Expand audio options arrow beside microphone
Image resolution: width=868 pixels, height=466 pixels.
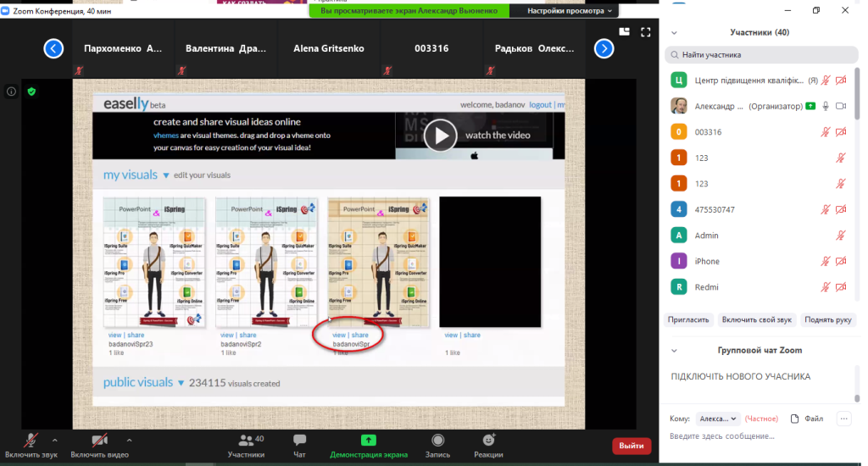click(55, 440)
